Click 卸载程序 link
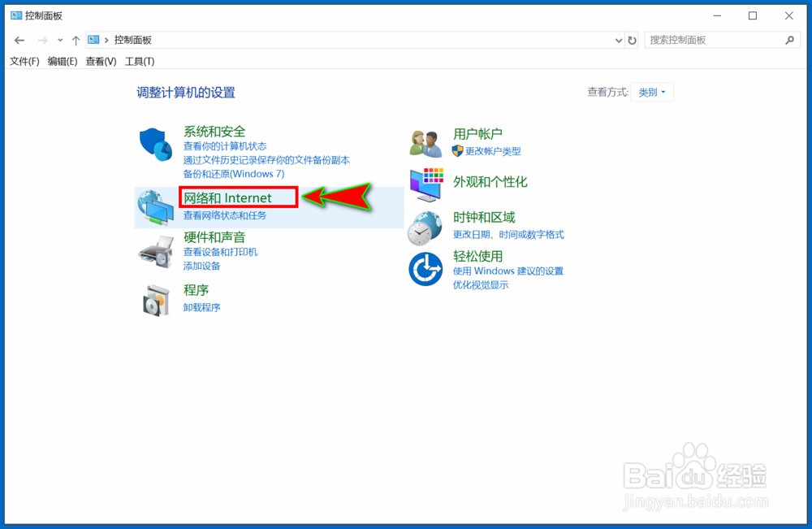The width and height of the screenshot is (812, 529). coord(202,308)
